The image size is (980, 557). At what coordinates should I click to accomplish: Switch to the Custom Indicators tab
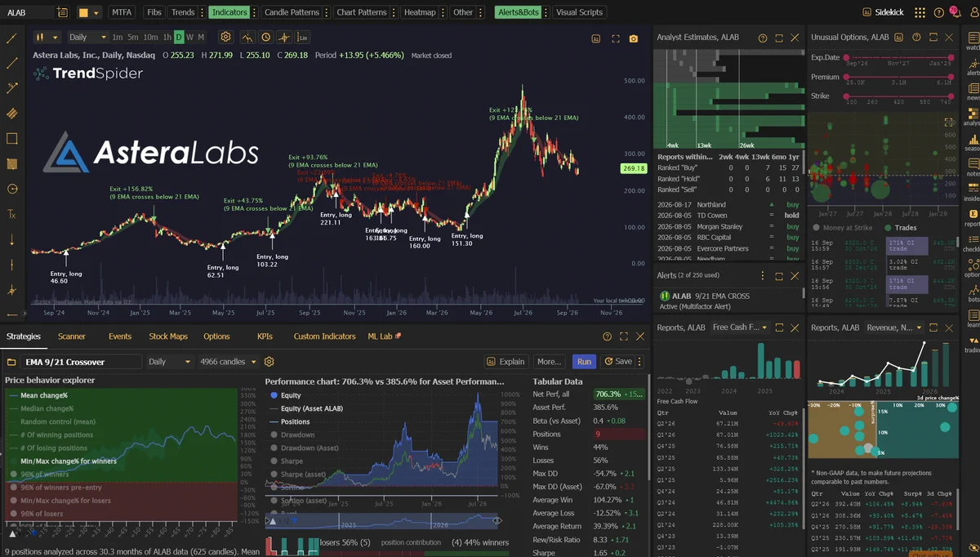pyautogui.click(x=325, y=336)
